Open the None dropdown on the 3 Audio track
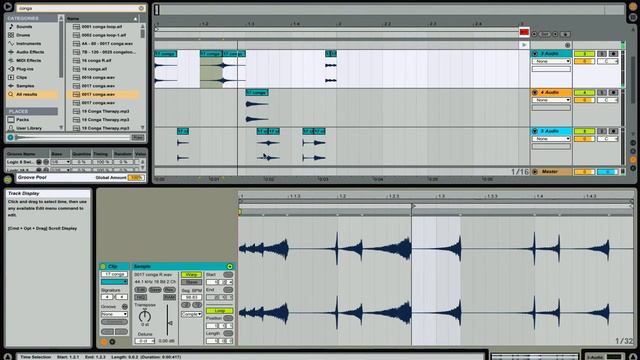The width and height of the screenshot is (640, 360). tap(551, 61)
